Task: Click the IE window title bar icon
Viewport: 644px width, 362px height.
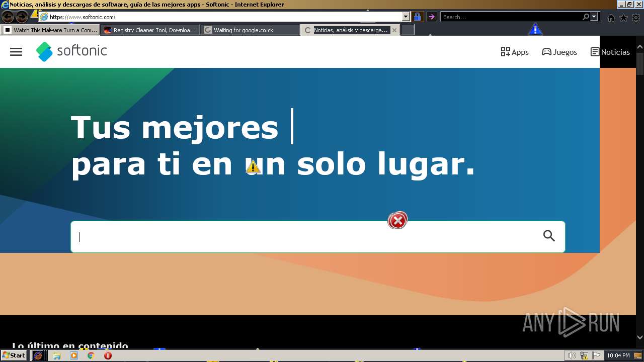Action: [x=5, y=5]
